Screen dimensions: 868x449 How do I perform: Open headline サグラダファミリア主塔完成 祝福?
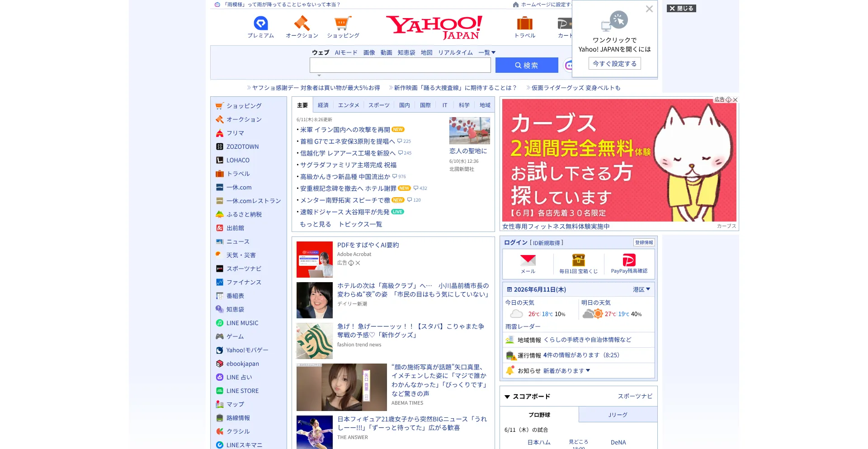coord(348,165)
